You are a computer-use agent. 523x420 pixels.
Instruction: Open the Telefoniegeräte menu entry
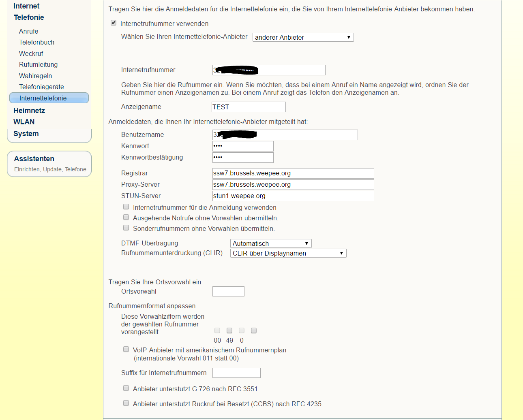tap(41, 87)
